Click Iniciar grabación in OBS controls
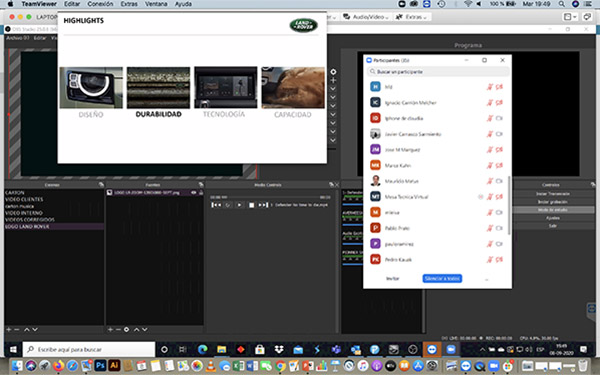This screenshot has width=600, height=375. click(x=553, y=202)
